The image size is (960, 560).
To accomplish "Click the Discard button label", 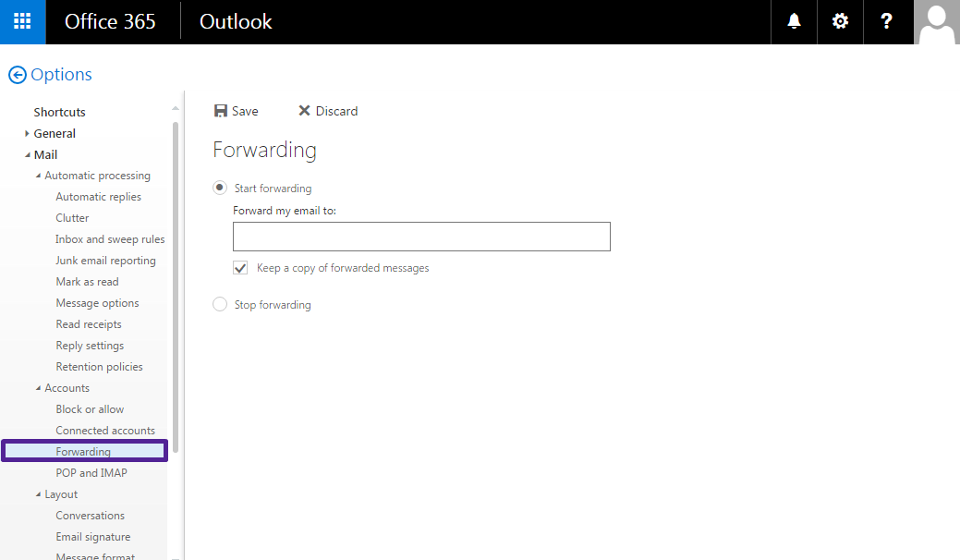I will (x=336, y=112).
